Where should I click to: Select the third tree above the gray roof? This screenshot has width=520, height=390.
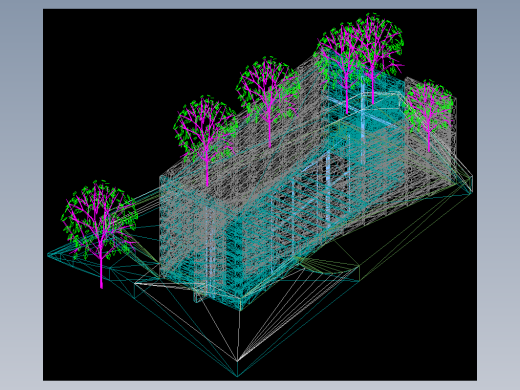[269, 97]
